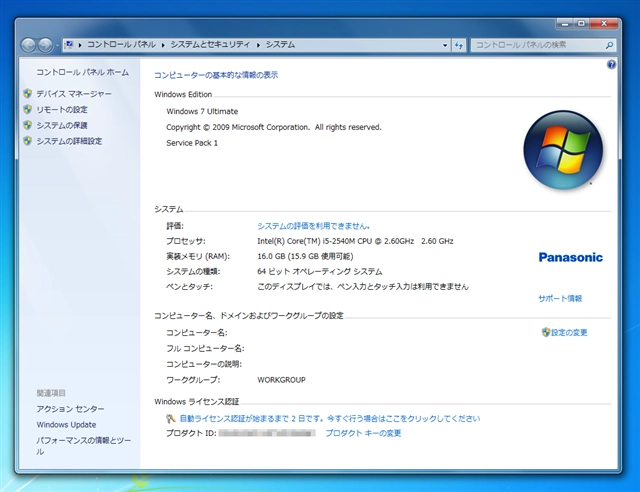The width and height of the screenshot is (640, 492).
Task: Expand arrow after コントロール パネル breadcrumb
Action: (163, 45)
